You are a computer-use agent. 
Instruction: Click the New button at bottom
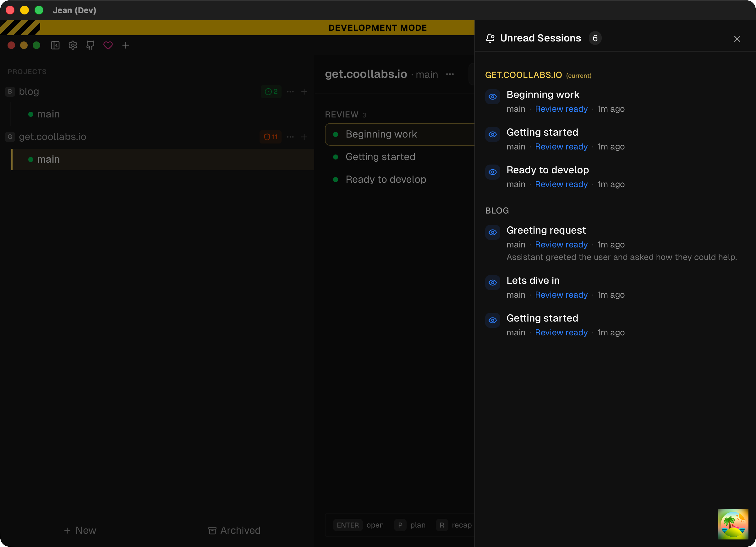pos(80,530)
